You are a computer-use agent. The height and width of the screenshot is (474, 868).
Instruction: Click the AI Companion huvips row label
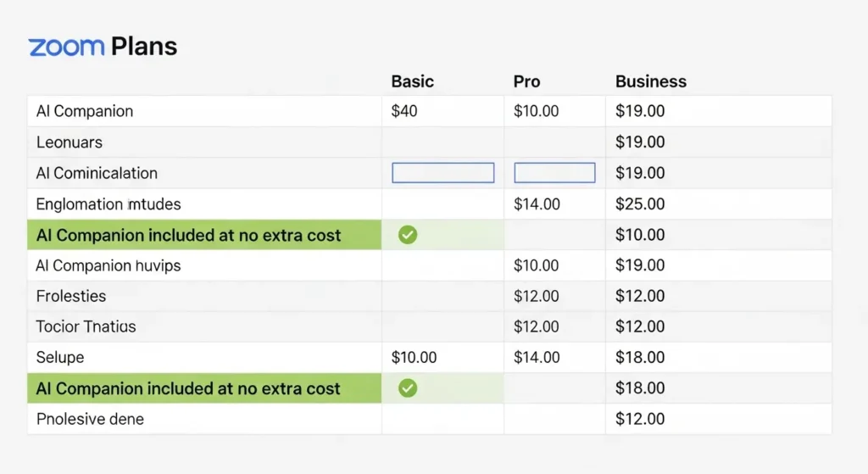point(108,265)
